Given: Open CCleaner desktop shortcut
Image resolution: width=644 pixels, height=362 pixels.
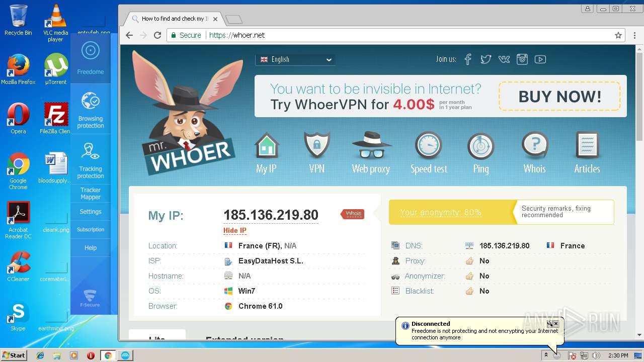Looking at the screenshot, I should tap(18, 266).
